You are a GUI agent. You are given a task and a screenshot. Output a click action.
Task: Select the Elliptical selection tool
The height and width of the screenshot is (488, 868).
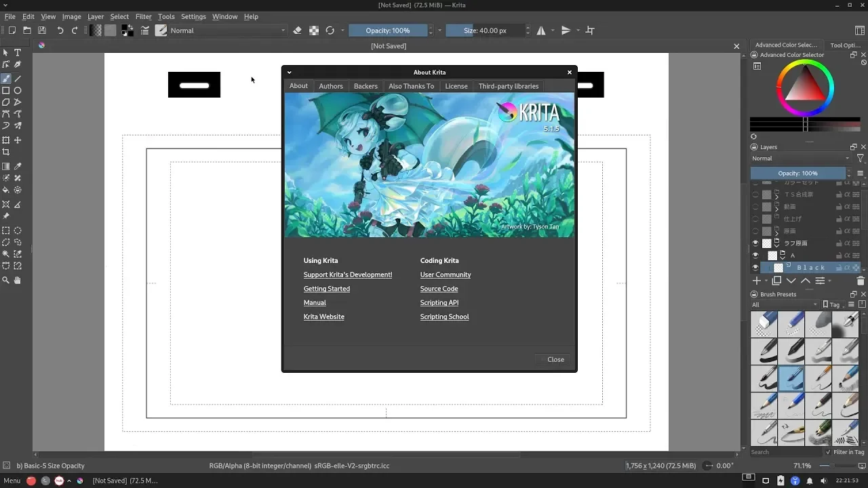18,230
